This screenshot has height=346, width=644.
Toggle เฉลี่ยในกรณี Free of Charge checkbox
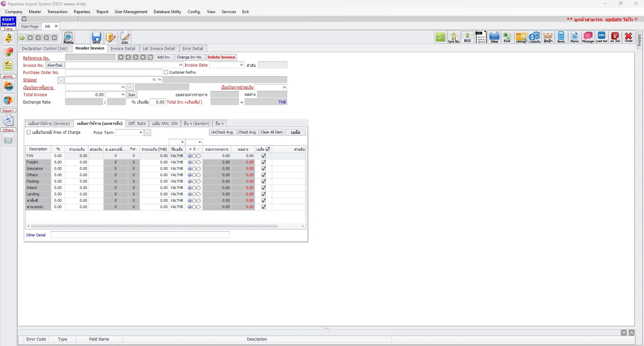[29, 132]
